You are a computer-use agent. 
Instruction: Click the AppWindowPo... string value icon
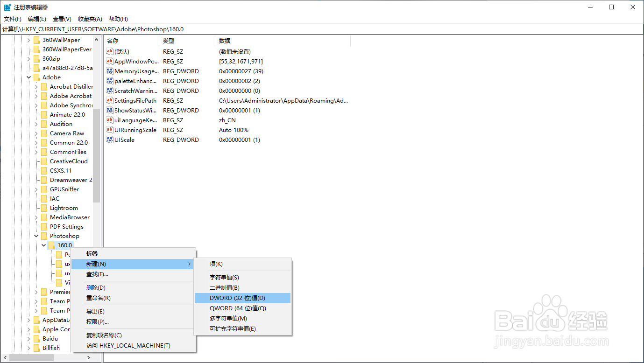tap(110, 61)
